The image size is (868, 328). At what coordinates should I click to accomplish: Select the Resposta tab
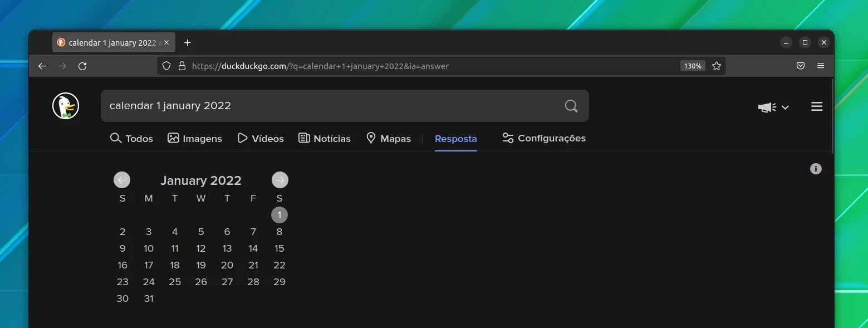tap(455, 139)
